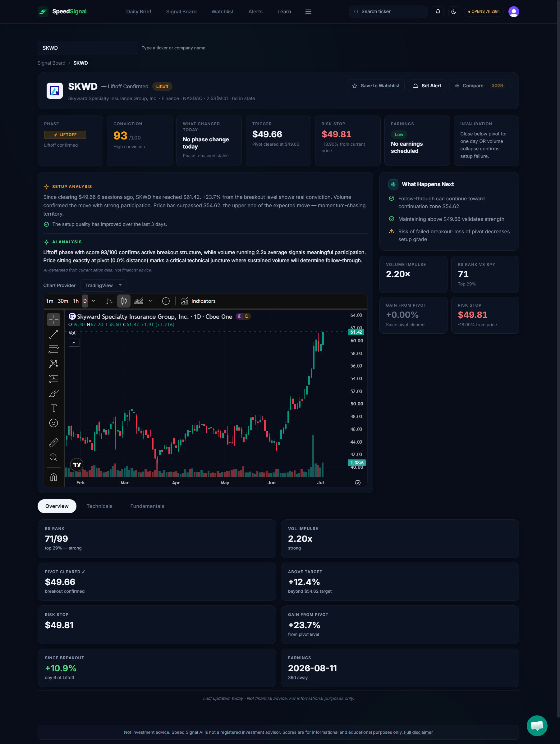560x744 pixels.
Task: Click the 1.08M volume label on chart
Action: click(x=357, y=463)
